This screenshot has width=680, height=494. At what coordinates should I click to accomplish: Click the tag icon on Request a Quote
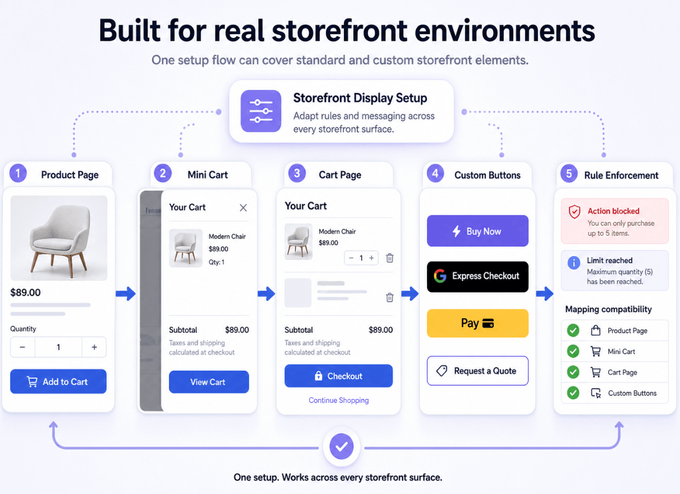click(x=441, y=371)
